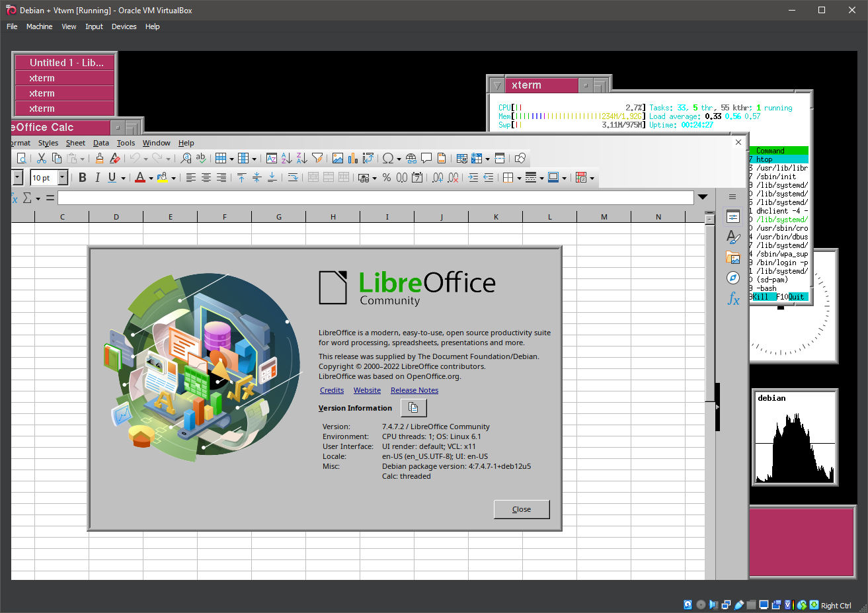Screen dimensions: 868x613
Task: Open the sidebar Navigator panel
Action: 732,278
